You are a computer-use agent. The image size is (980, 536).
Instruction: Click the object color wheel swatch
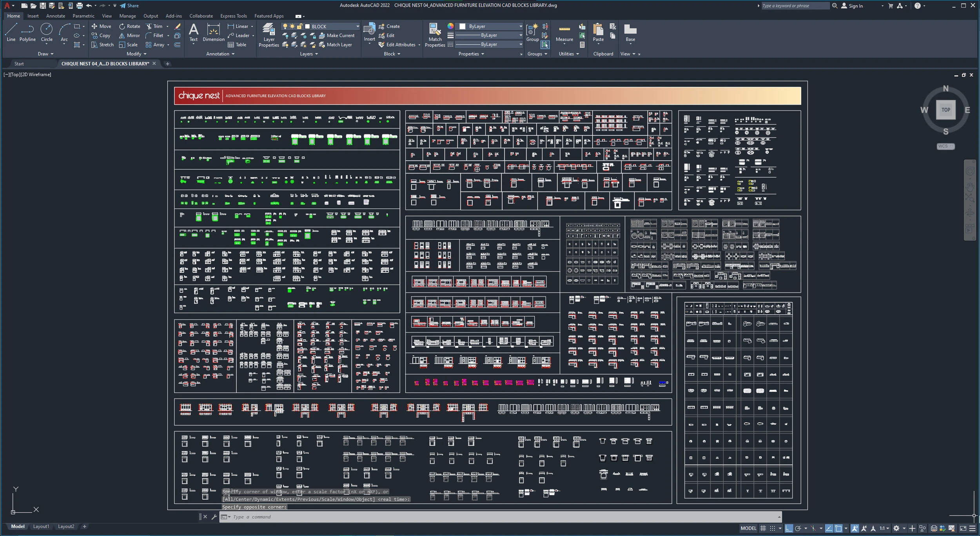(x=450, y=26)
